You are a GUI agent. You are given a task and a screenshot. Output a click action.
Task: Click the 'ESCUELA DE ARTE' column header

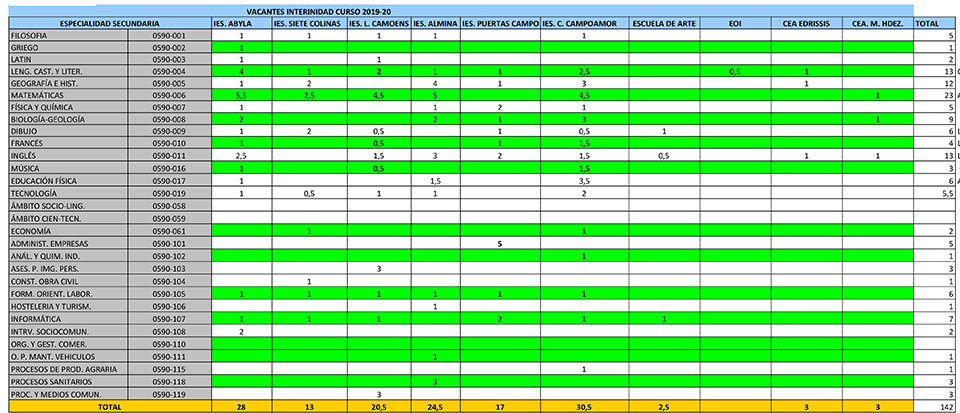664,24
